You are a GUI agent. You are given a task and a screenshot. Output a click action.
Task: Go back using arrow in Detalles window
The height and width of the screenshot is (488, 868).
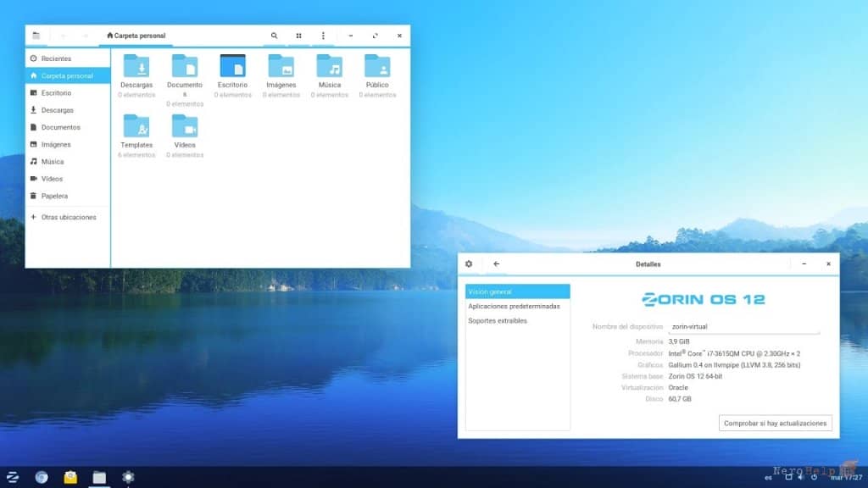[x=496, y=264]
